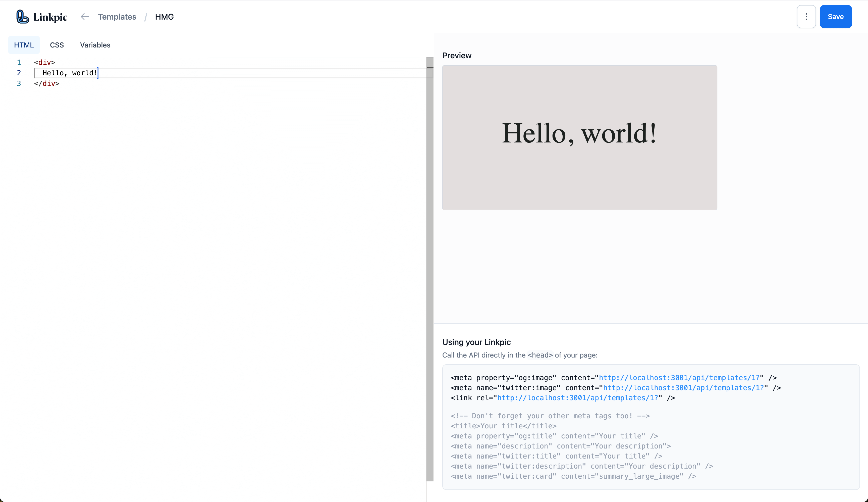This screenshot has height=502, width=868.
Task: Click line number 1 in the editor
Action: click(19, 62)
